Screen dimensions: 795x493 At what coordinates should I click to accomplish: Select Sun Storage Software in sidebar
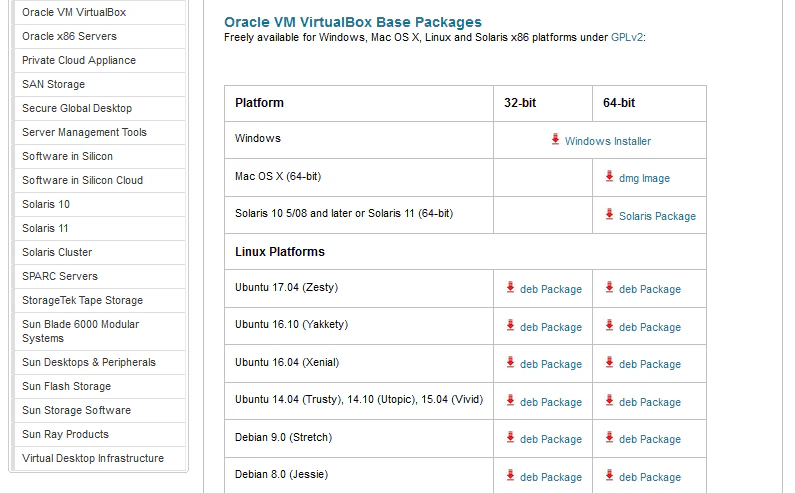(x=100, y=410)
